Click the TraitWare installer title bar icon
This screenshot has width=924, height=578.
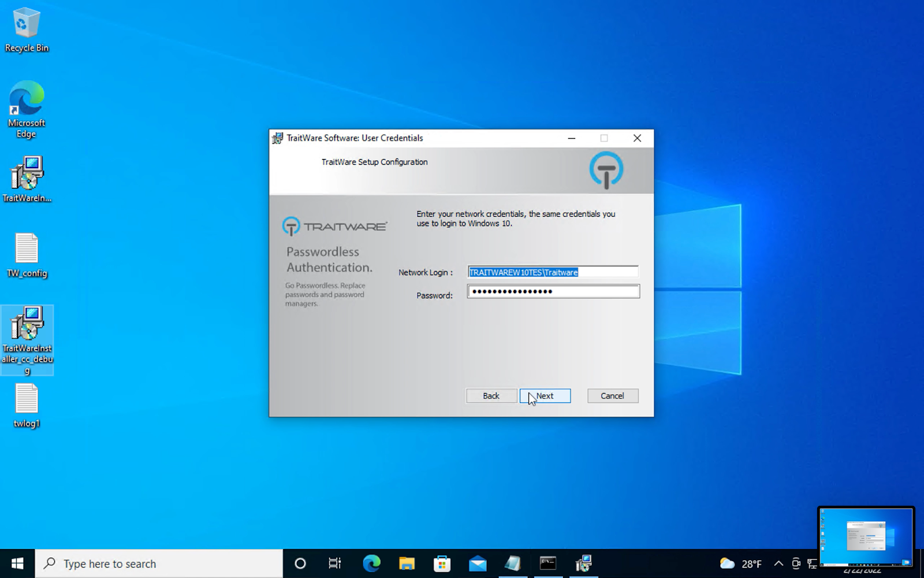point(278,138)
